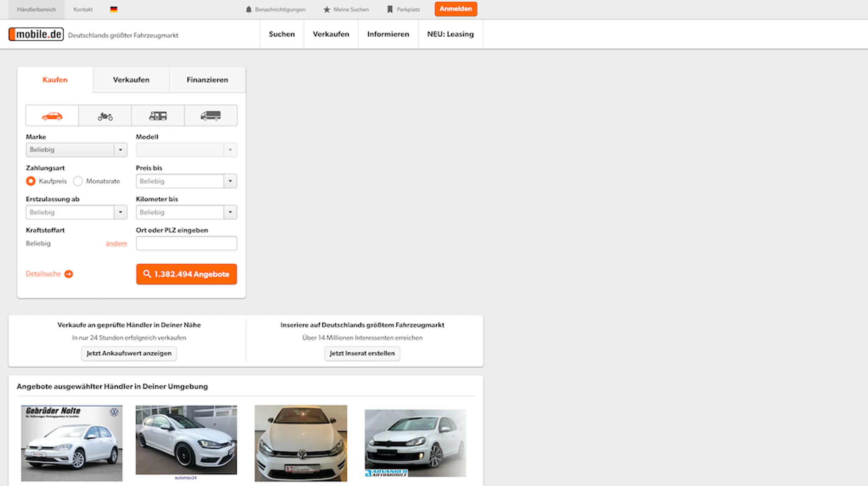Screen dimensions: 868x486
Task: Click the Ort oder PLZ input field
Action: click(x=186, y=243)
